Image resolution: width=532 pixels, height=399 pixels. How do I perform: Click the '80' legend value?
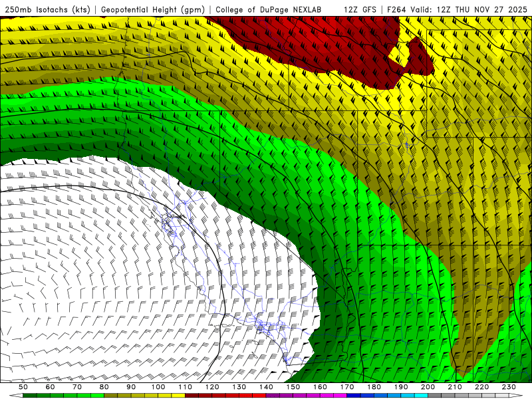[104, 387]
